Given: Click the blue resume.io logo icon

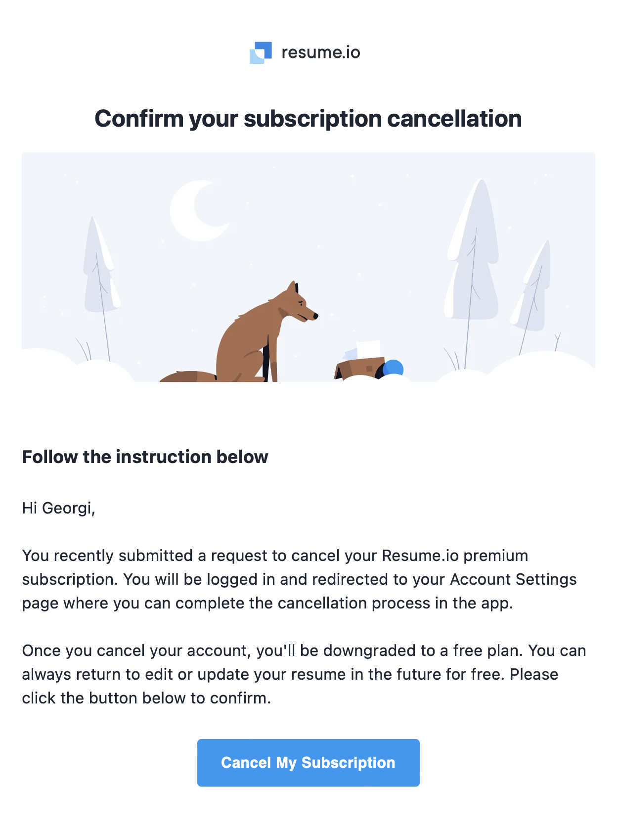Looking at the screenshot, I should (x=261, y=52).
